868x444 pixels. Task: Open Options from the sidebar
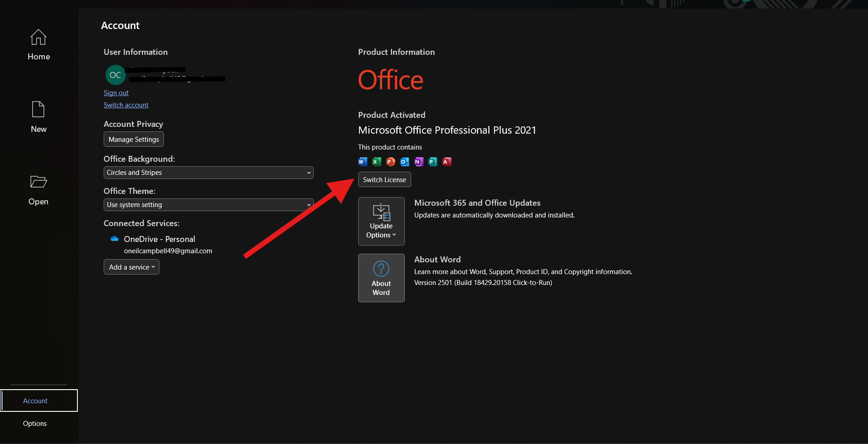[x=35, y=424]
